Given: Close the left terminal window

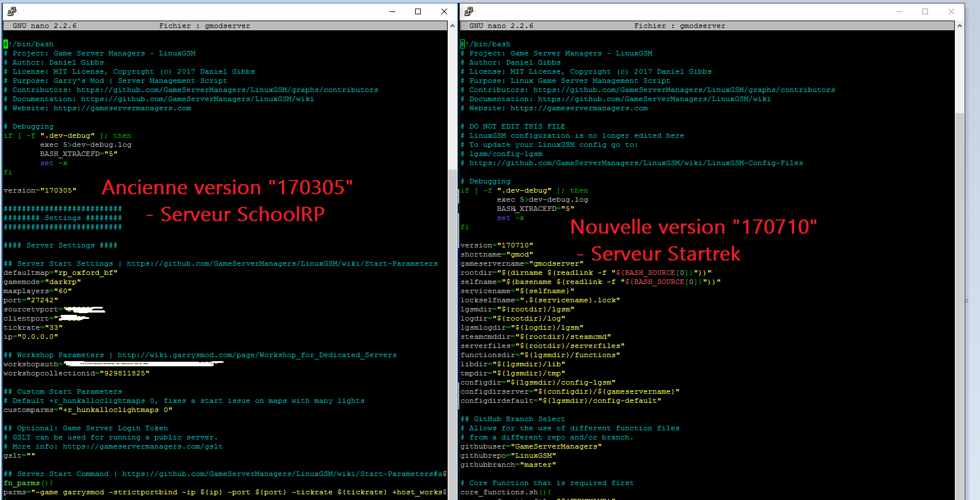Looking at the screenshot, I should click(x=444, y=11).
